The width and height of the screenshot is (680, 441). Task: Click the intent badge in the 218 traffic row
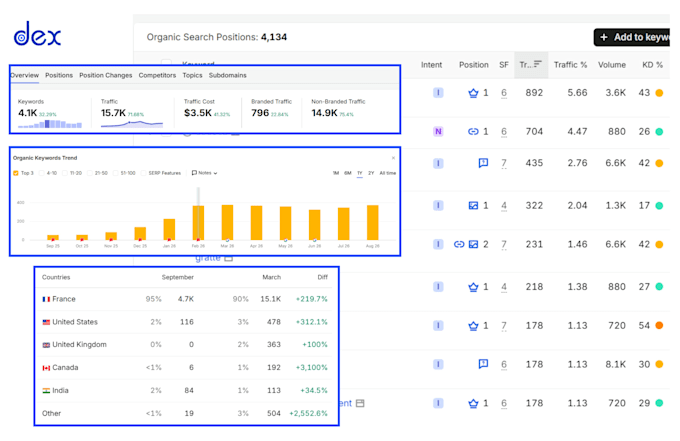click(x=438, y=287)
